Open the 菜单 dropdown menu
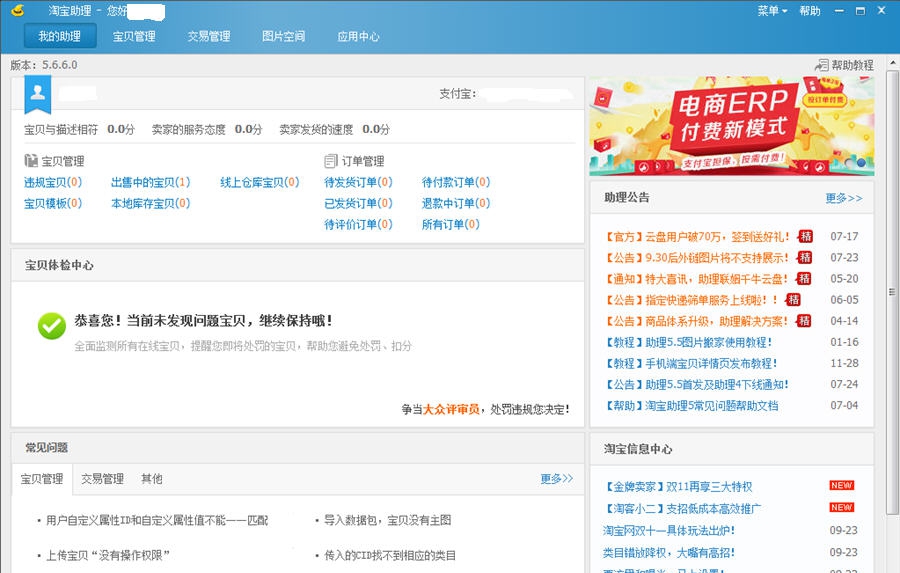The width and height of the screenshot is (900, 573). pyautogui.click(x=772, y=11)
